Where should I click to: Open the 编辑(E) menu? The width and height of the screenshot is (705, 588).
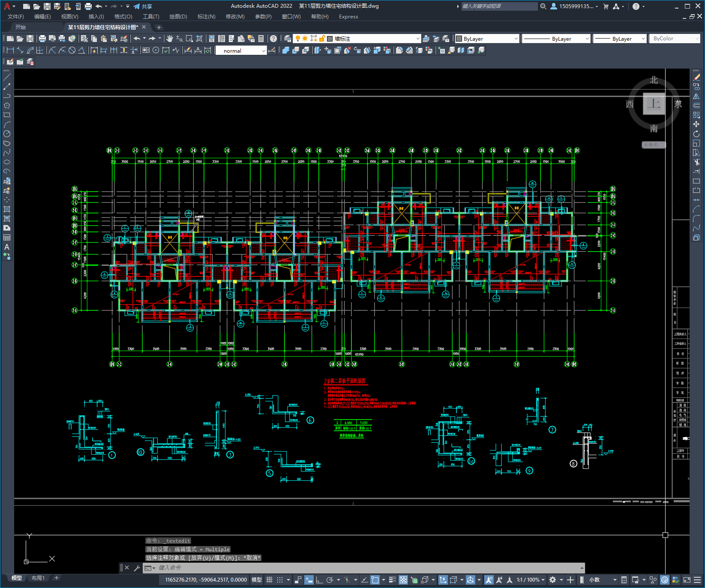point(42,17)
